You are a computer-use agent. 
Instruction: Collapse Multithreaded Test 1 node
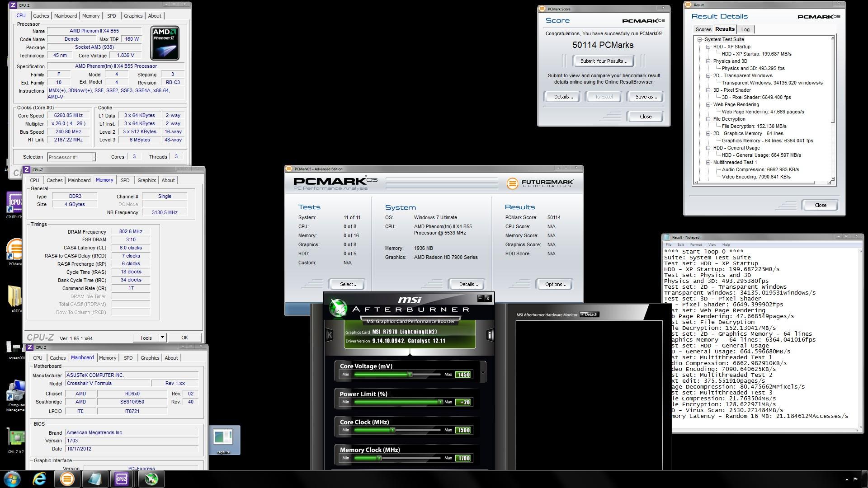(x=708, y=162)
